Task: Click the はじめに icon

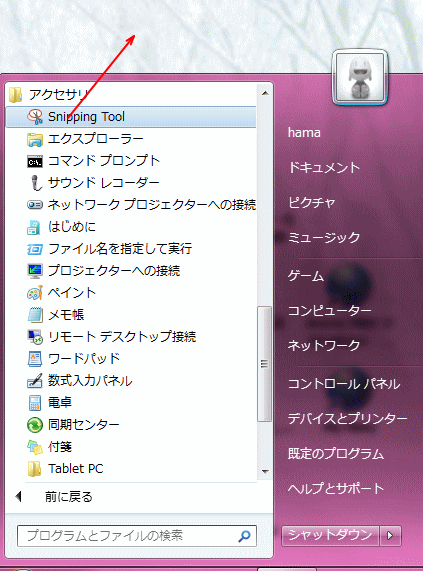Action: [x=33, y=227]
